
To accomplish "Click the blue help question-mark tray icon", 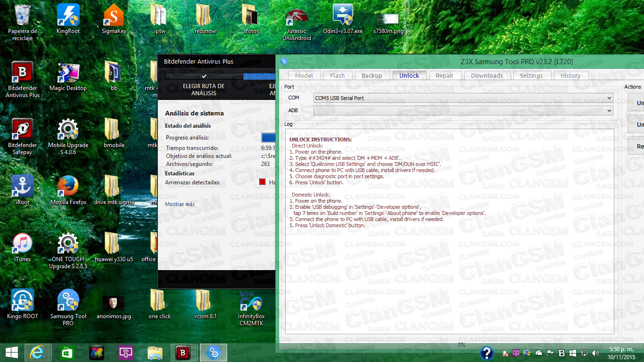I will point(487,353).
